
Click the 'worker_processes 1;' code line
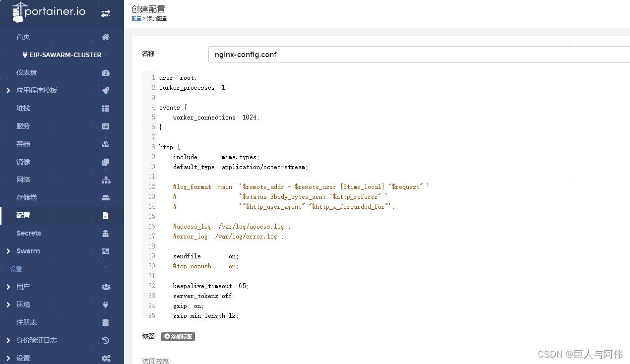[x=194, y=88]
